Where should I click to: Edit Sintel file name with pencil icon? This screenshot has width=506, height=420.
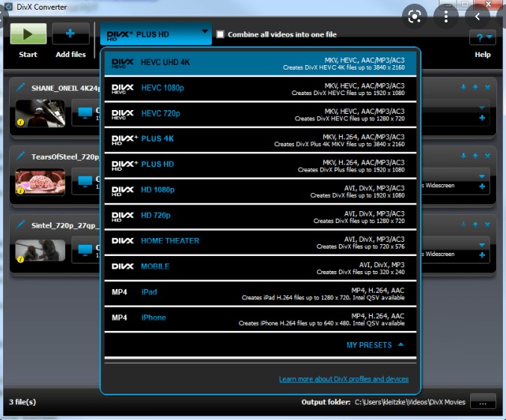21,224
